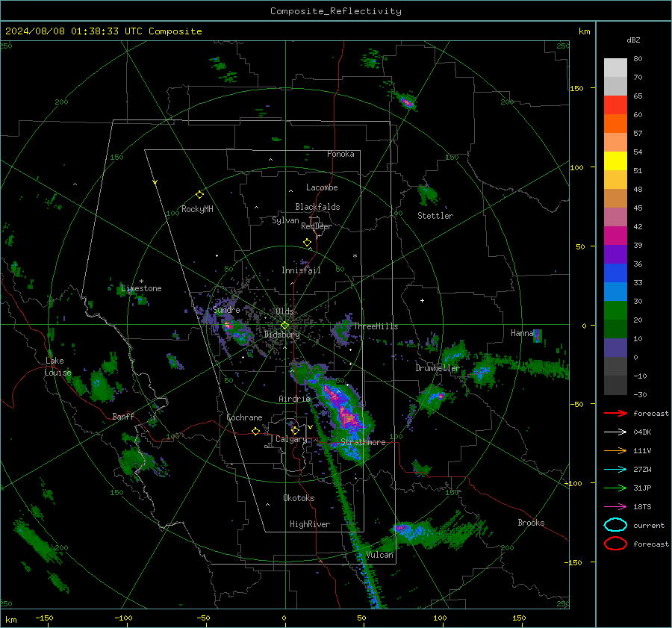Click the Strathmore city label
Image resolution: width=672 pixels, height=628 pixels.
pyautogui.click(x=363, y=442)
